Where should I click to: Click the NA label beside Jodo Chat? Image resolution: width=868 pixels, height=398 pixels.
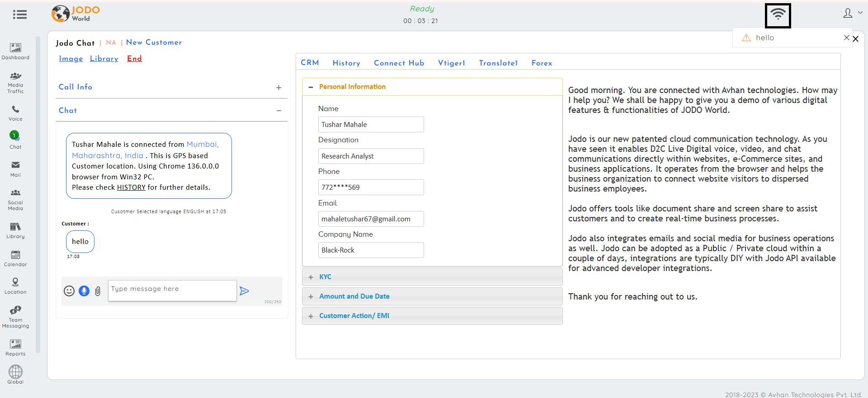[x=111, y=42]
